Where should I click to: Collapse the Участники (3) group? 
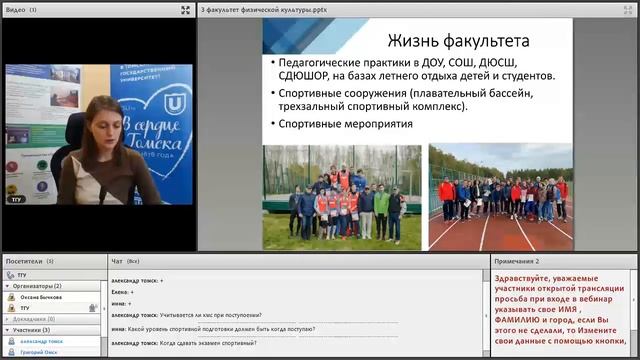[7, 330]
